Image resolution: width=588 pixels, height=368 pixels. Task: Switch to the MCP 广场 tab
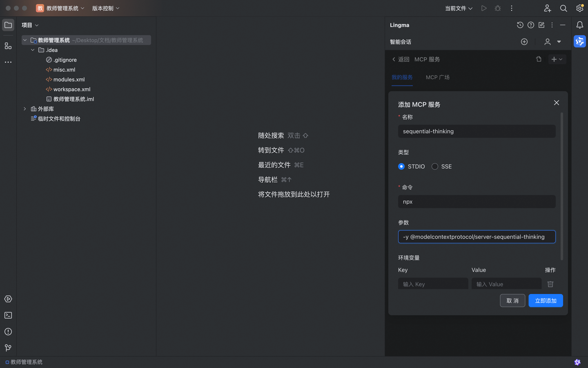(438, 77)
